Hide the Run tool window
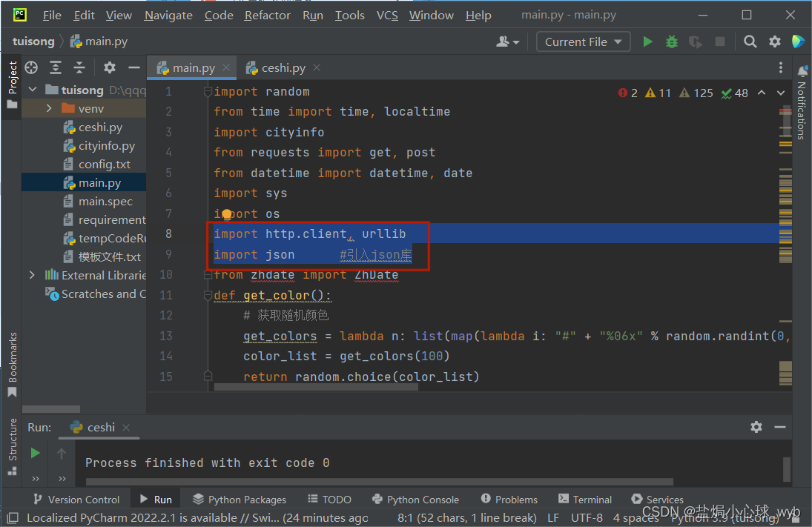This screenshot has height=527, width=812. click(780, 427)
